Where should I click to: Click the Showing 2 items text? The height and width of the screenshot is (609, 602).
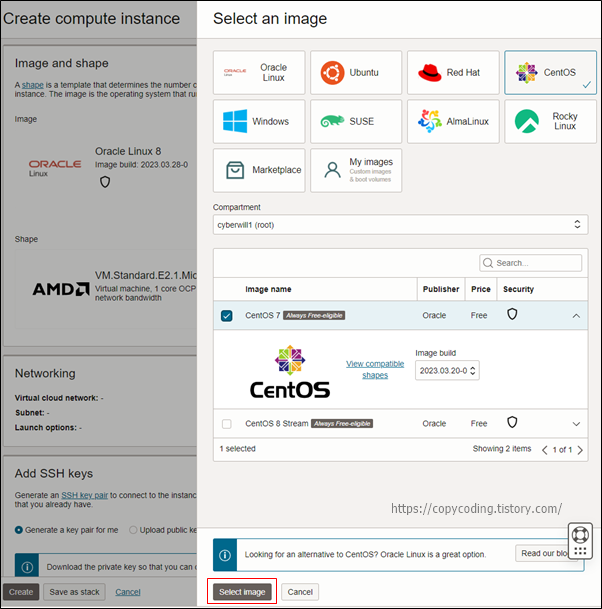[502, 449]
